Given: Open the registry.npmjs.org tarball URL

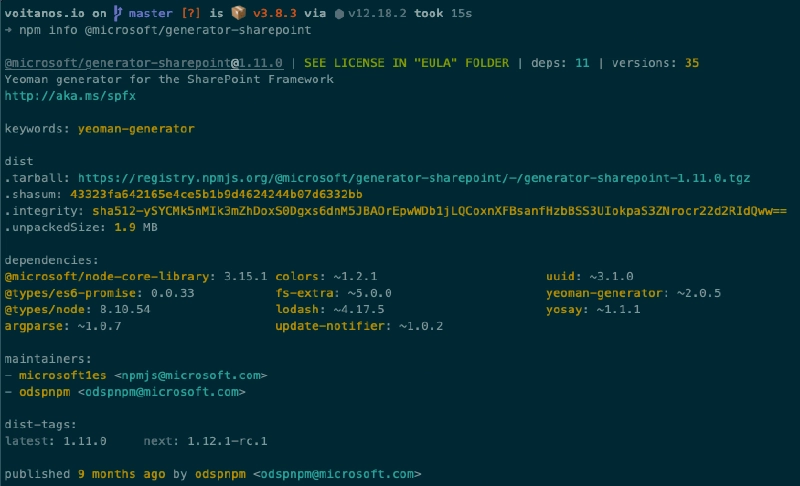Looking at the screenshot, I should [x=414, y=178].
